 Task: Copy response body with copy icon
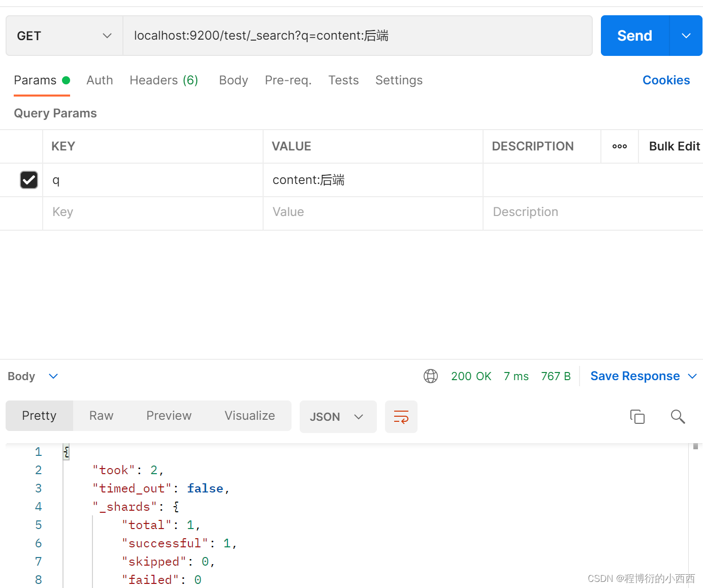coord(637,417)
